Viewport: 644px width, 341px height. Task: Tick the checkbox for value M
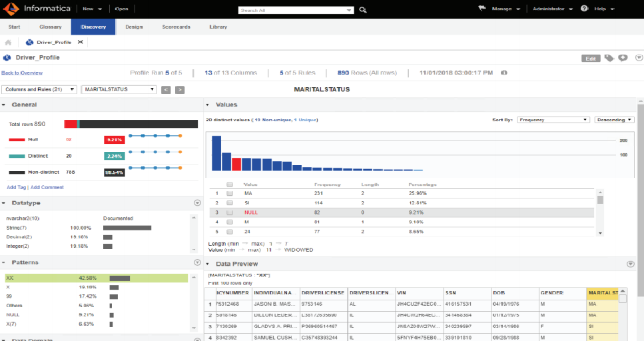(230, 222)
